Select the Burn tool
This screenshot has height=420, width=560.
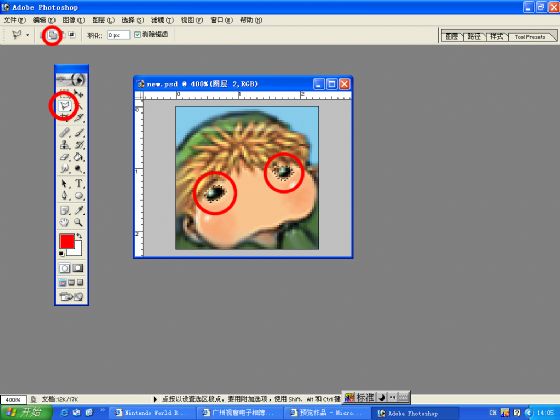click(79, 168)
